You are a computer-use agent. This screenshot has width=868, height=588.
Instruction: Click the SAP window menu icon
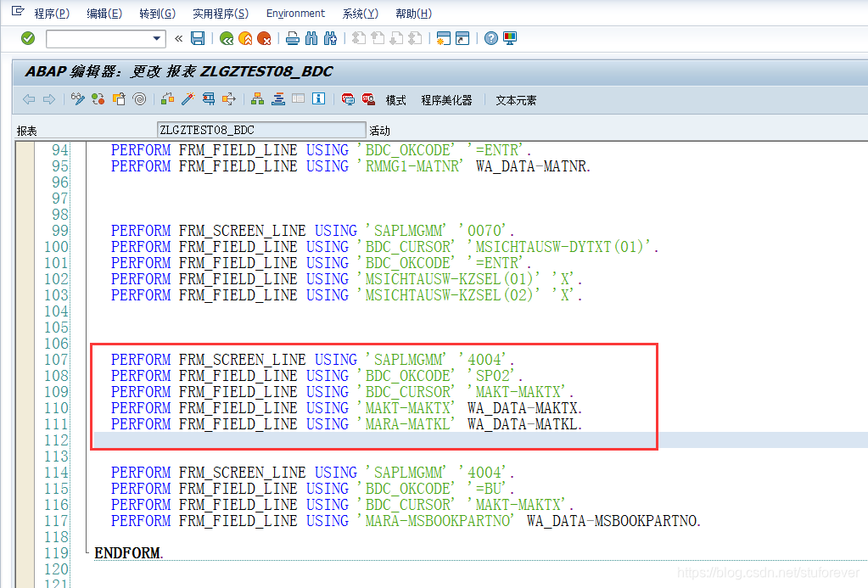point(18,10)
